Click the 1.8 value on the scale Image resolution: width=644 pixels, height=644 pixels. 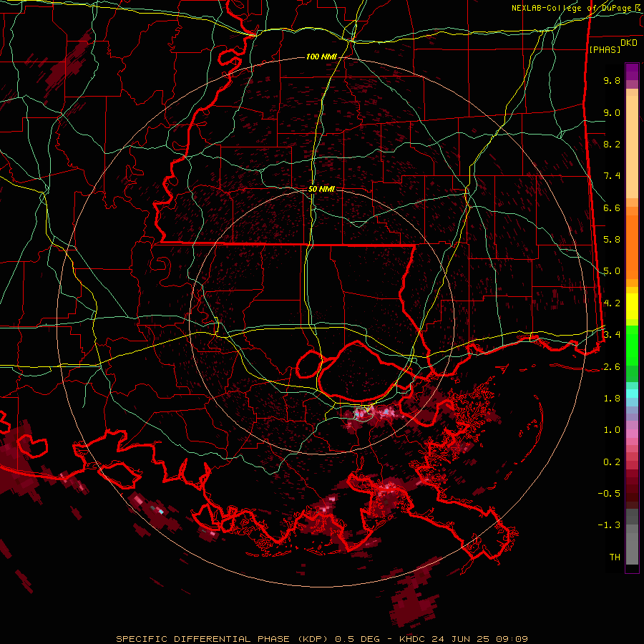pyautogui.click(x=612, y=399)
